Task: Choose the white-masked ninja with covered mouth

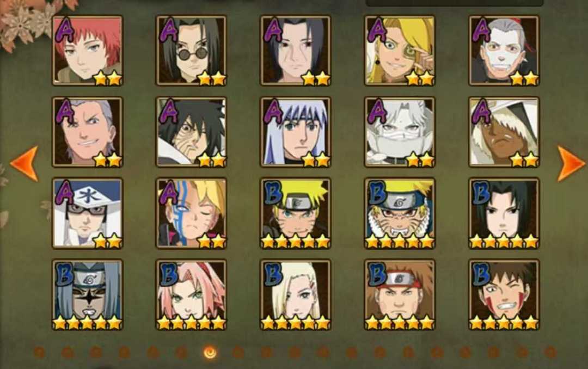Action: coord(400,132)
